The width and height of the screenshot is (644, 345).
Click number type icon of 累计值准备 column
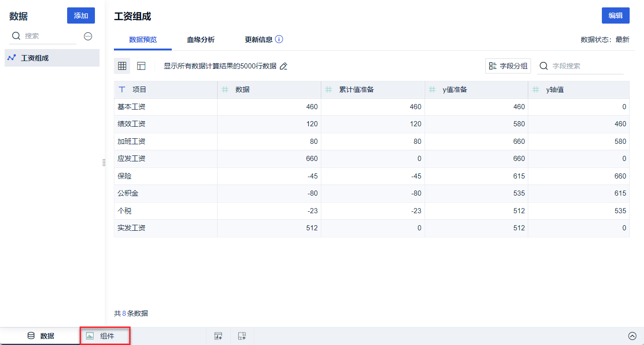pyautogui.click(x=329, y=90)
